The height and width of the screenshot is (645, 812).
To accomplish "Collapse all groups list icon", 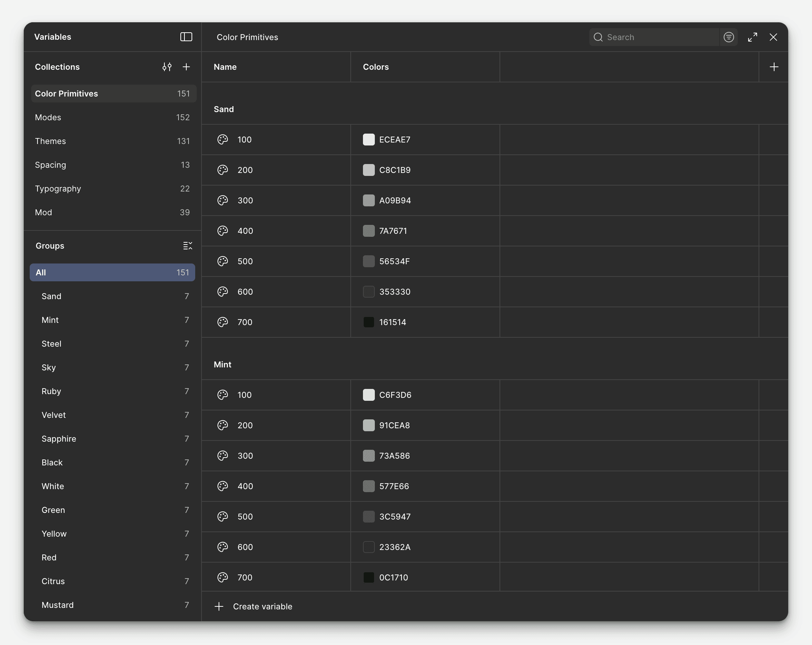I will tap(187, 246).
